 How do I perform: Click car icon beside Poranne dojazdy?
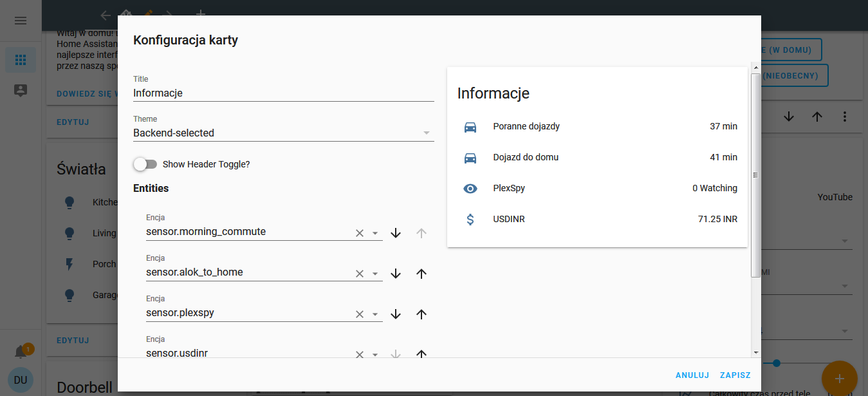(470, 127)
